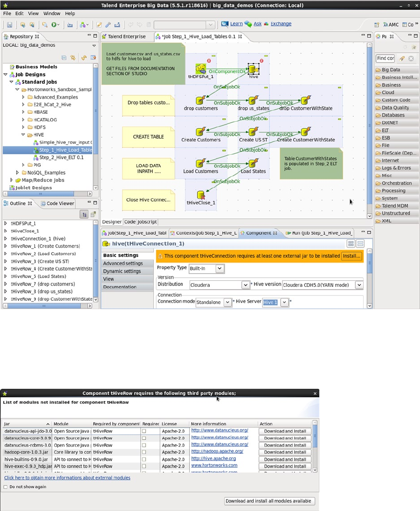420x511 pixels.
Task: Select the drop customers component
Action: pyautogui.click(x=200, y=100)
